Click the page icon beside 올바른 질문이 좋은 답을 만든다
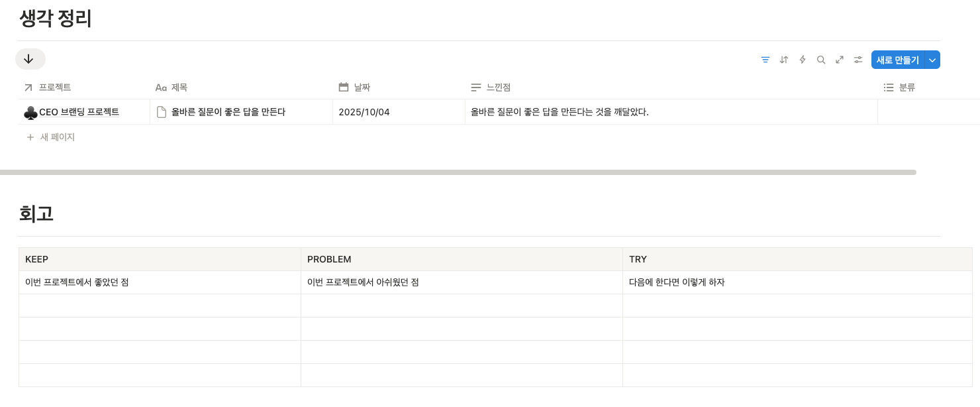Image resolution: width=980 pixels, height=407 pixels. (x=161, y=111)
